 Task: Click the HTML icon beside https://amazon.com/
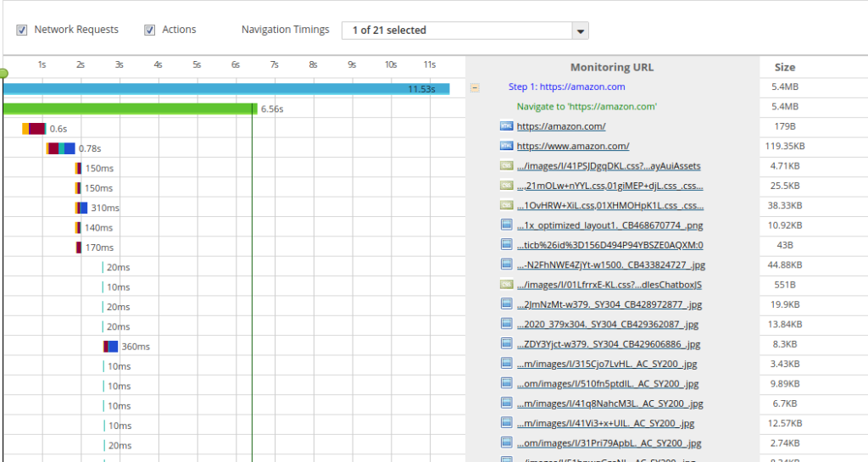pos(507,126)
